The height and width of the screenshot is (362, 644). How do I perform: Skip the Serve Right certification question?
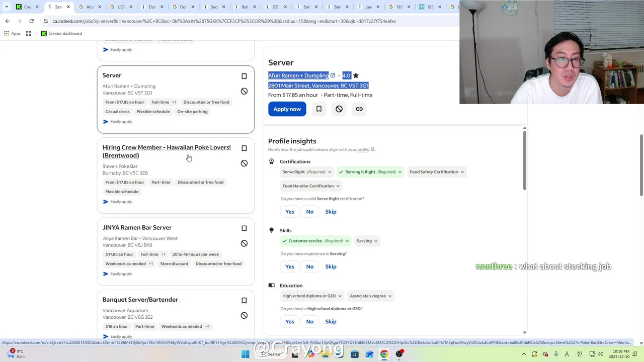(331, 212)
